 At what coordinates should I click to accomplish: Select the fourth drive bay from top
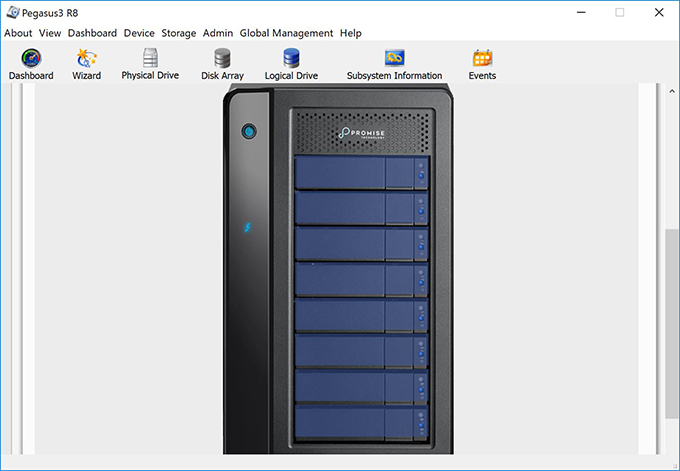point(362,279)
